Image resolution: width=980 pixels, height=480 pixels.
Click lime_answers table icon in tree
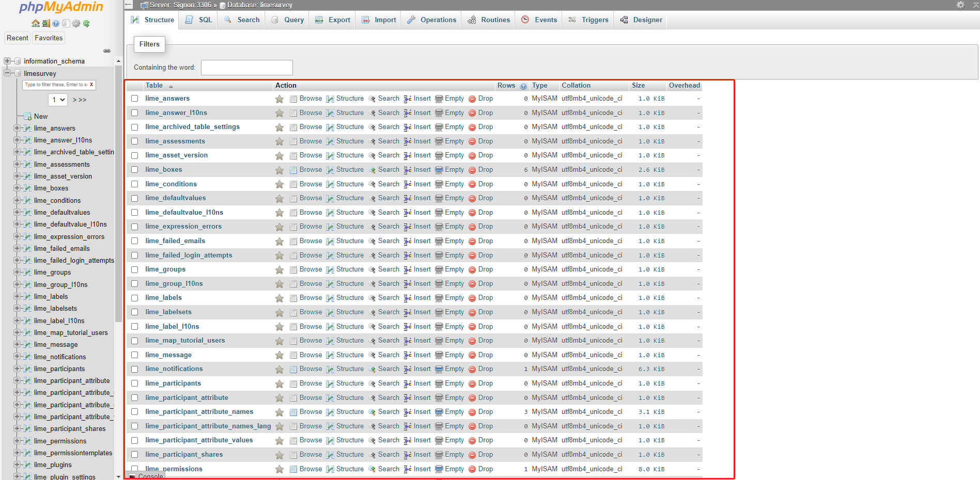click(x=28, y=129)
